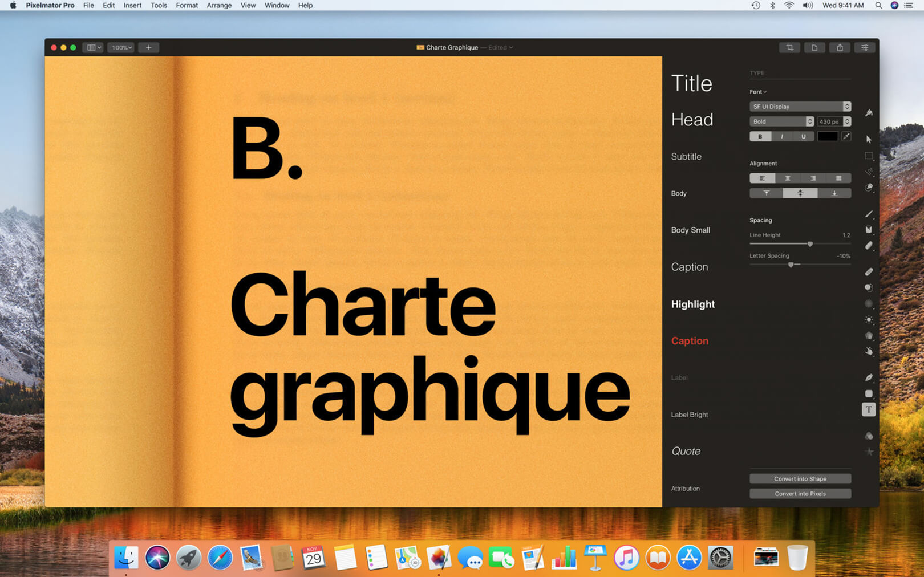
Task: Toggle Bold text style button
Action: tap(760, 136)
